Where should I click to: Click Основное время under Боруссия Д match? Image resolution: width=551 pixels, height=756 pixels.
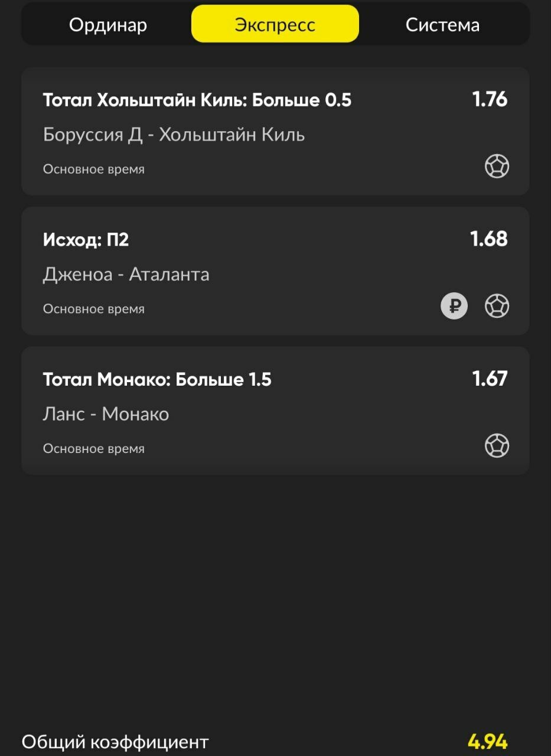[93, 170]
